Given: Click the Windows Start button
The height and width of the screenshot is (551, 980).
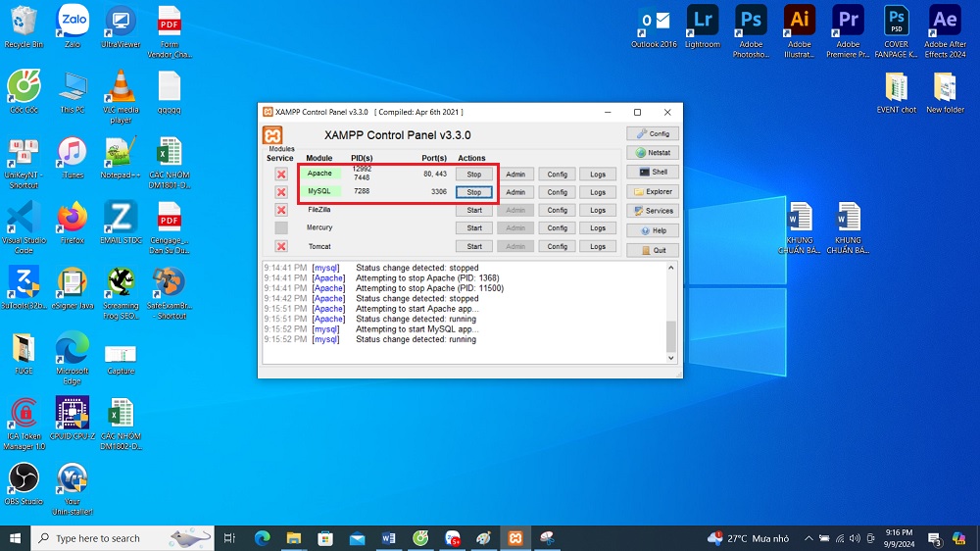Looking at the screenshot, I should click(15, 538).
